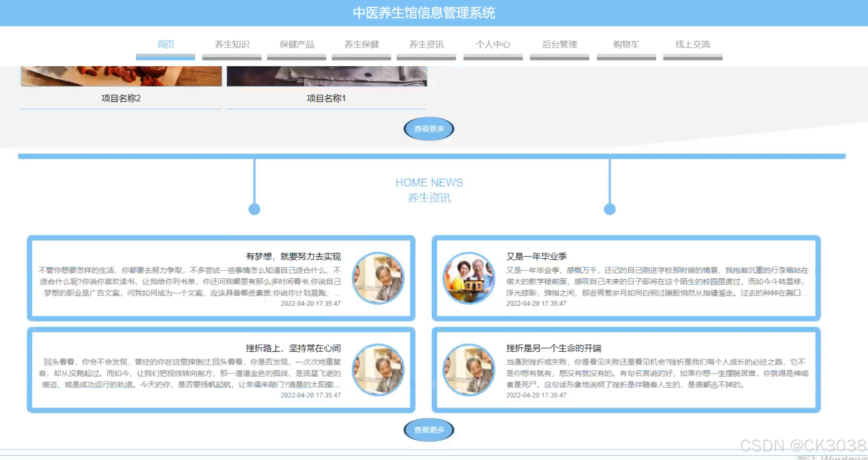Click the 有梦想，就要努力去实现 article title
The image size is (868, 460).
[x=293, y=256]
